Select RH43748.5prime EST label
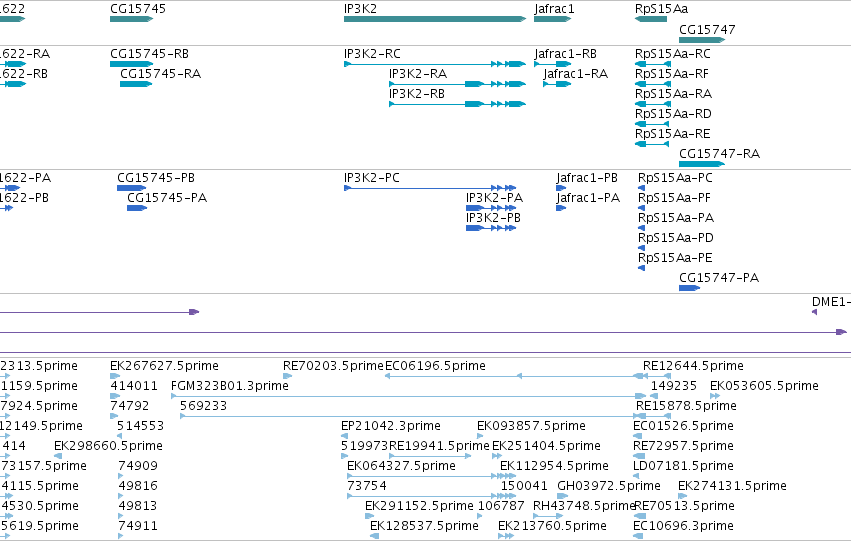This screenshot has height=541, width=851. [584, 507]
